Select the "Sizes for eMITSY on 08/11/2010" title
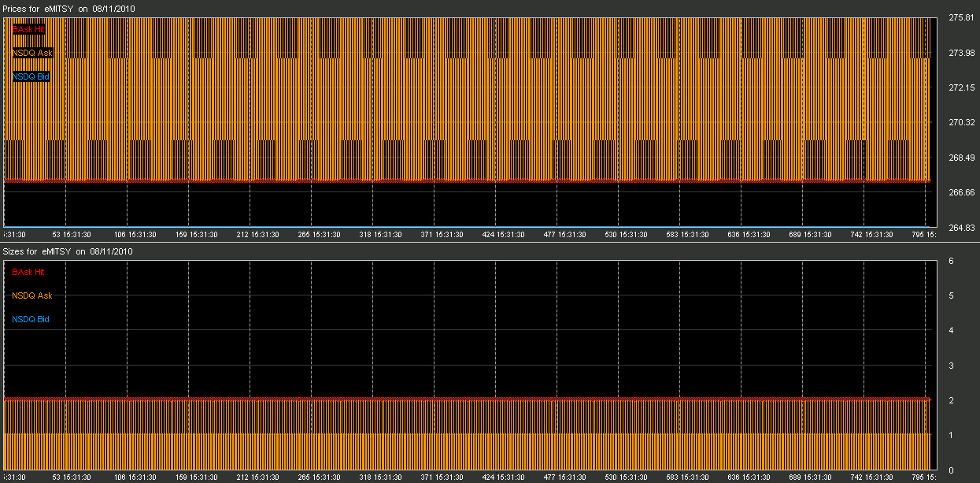Image resolution: width=980 pixels, height=483 pixels. (68, 251)
